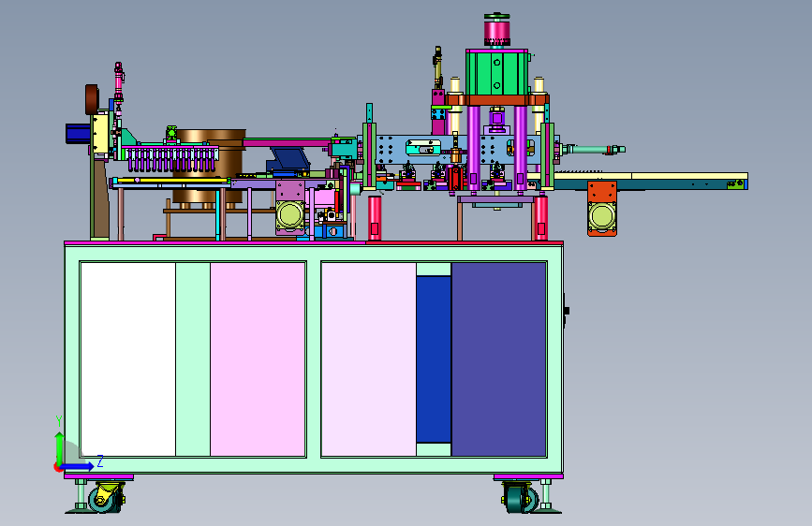The height and width of the screenshot is (526, 812).
Task: Select the yellow block beside the blue motor
Action: point(99,133)
